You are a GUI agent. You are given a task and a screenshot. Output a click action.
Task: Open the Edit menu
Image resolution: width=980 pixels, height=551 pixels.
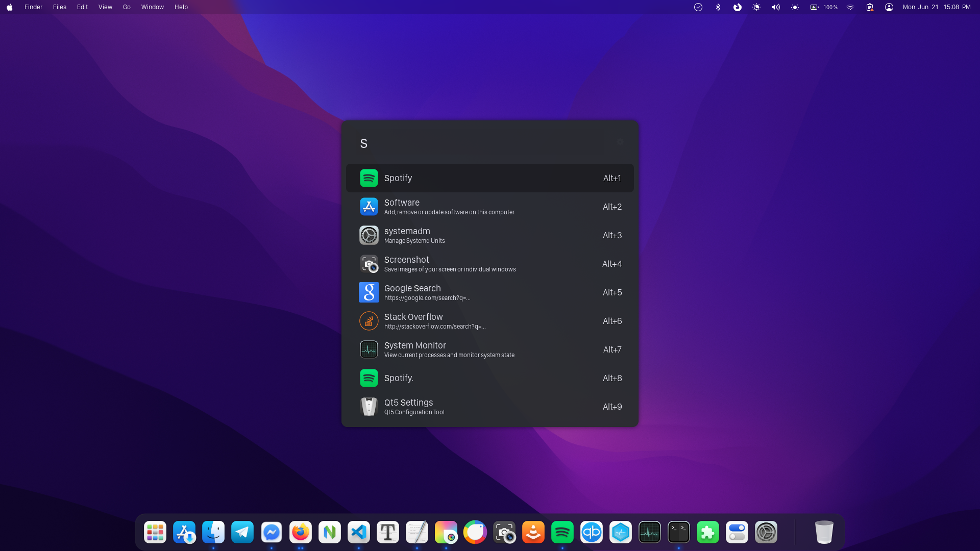pos(82,7)
